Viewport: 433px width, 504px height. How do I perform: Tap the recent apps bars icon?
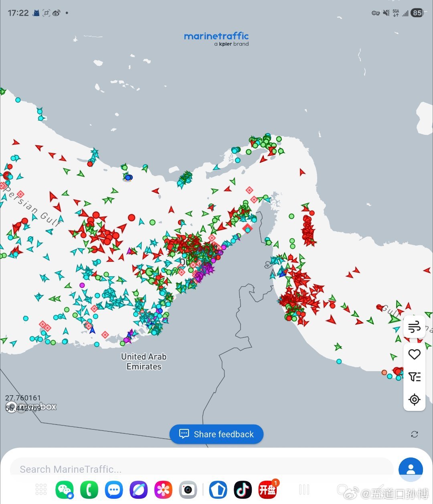(304, 490)
